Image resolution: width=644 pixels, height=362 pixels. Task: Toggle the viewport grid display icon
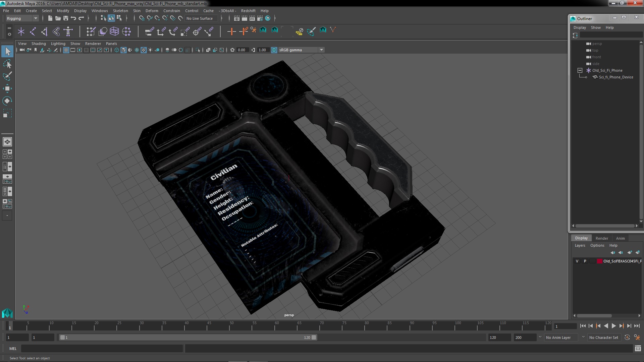click(x=66, y=50)
